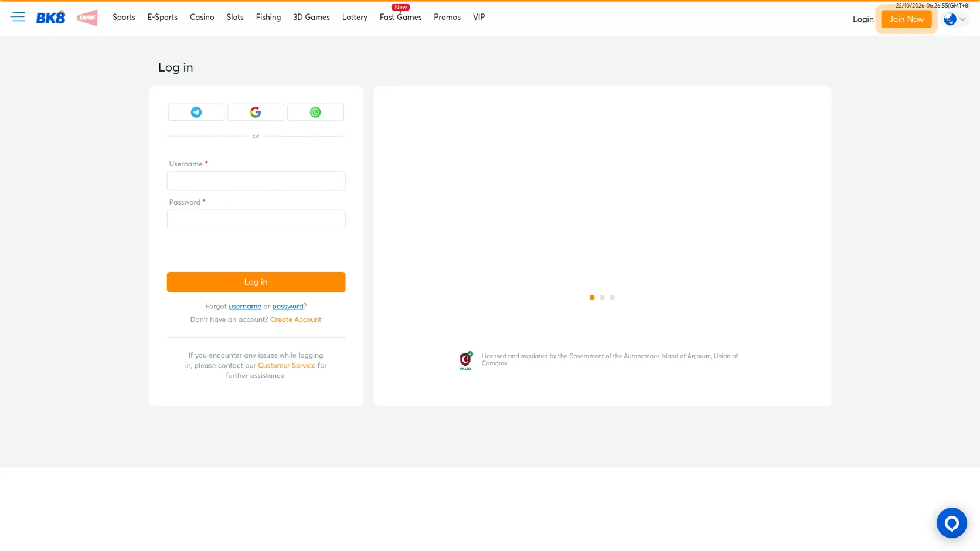Screen dimensions: 980x551
Task: Open the E-Sports menu
Action: 162,17
